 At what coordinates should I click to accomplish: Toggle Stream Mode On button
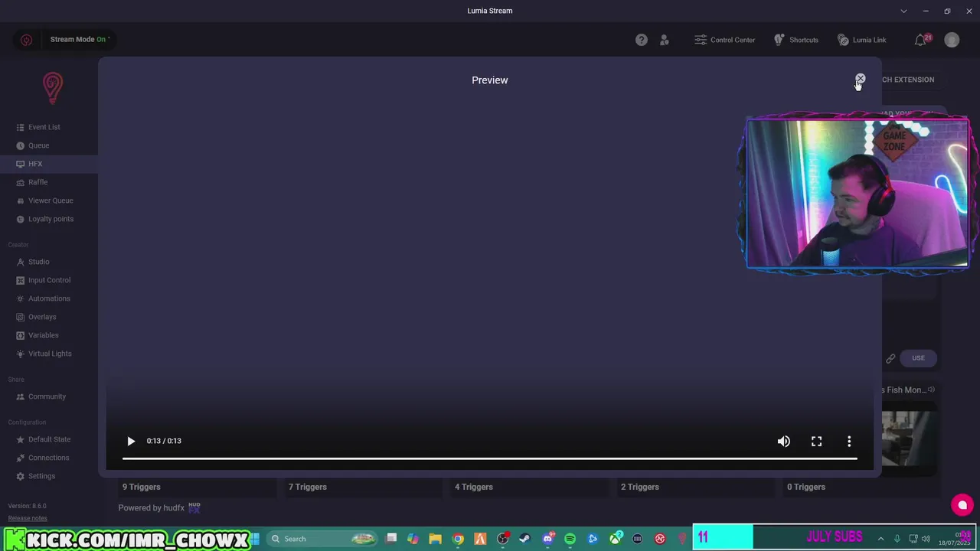coord(80,40)
